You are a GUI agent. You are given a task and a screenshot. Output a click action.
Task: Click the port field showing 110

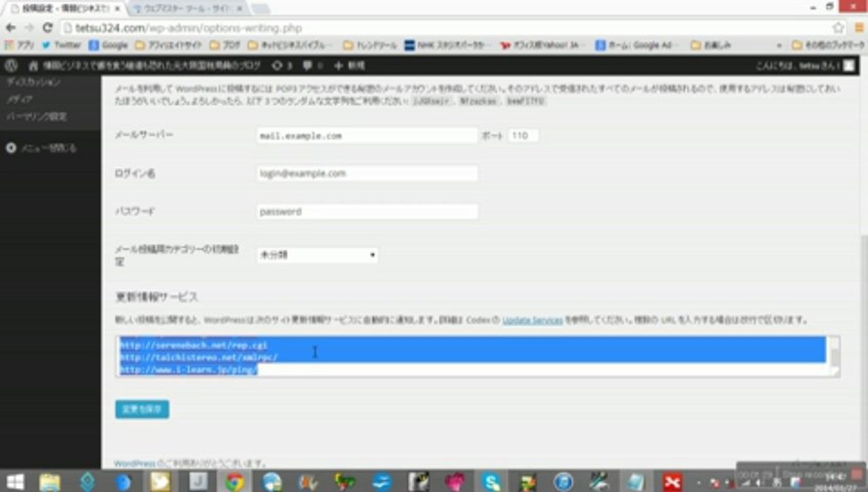[x=524, y=135]
